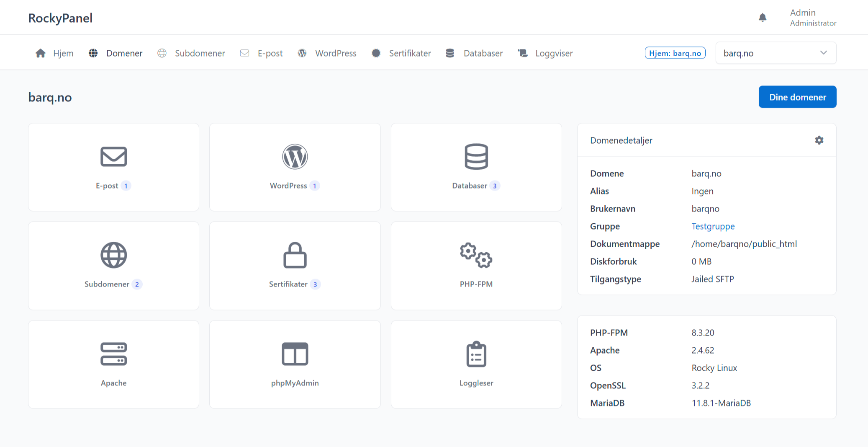Open the E-post envelope tile
Image resolution: width=868 pixels, height=447 pixels.
pyautogui.click(x=113, y=167)
